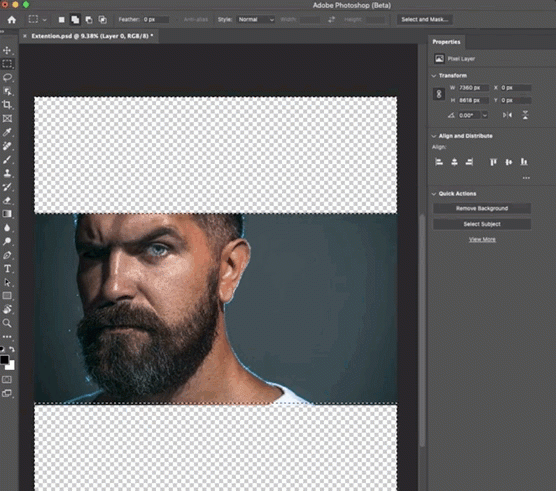Show more align options ellipsis
556x491 pixels.
point(526,178)
